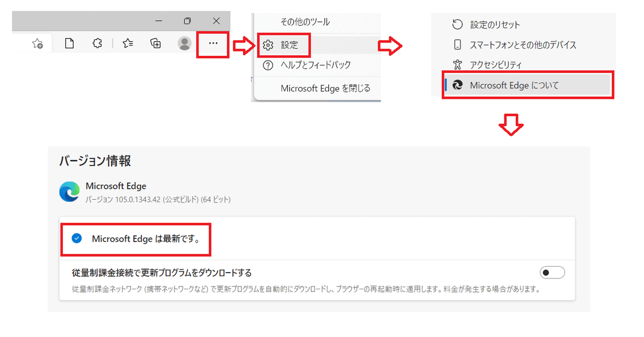Click the reset icon beside 設定のリセット
The width and height of the screenshot is (644, 337).
tap(457, 24)
